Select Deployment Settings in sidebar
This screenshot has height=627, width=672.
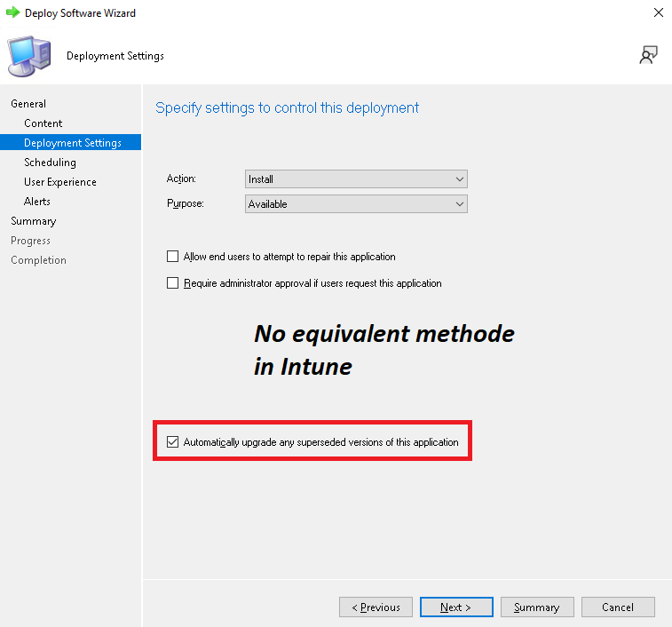72,143
